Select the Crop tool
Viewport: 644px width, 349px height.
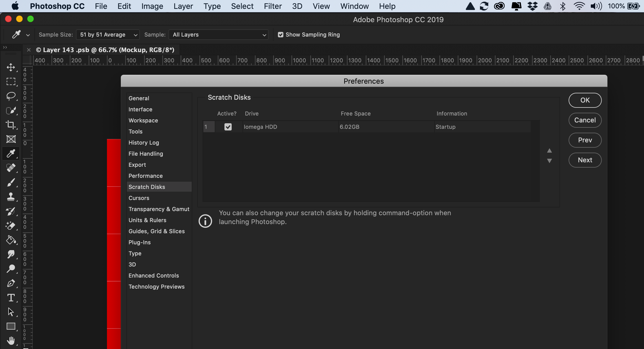(11, 125)
